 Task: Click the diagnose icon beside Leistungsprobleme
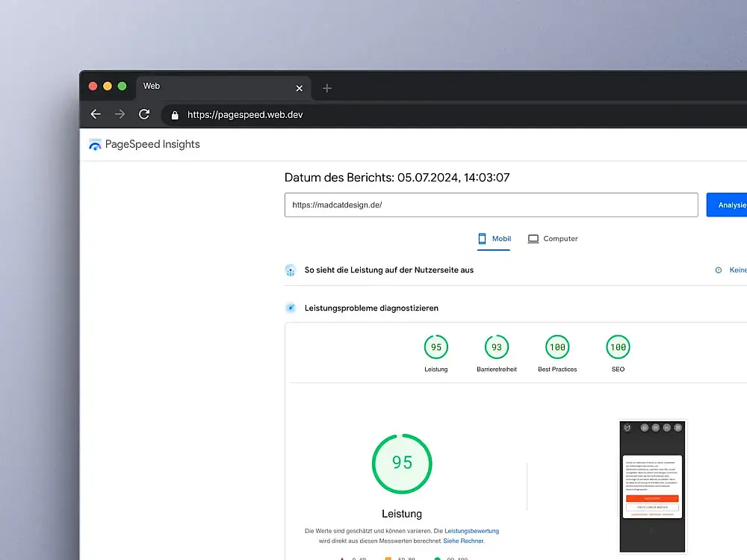pyautogui.click(x=290, y=308)
